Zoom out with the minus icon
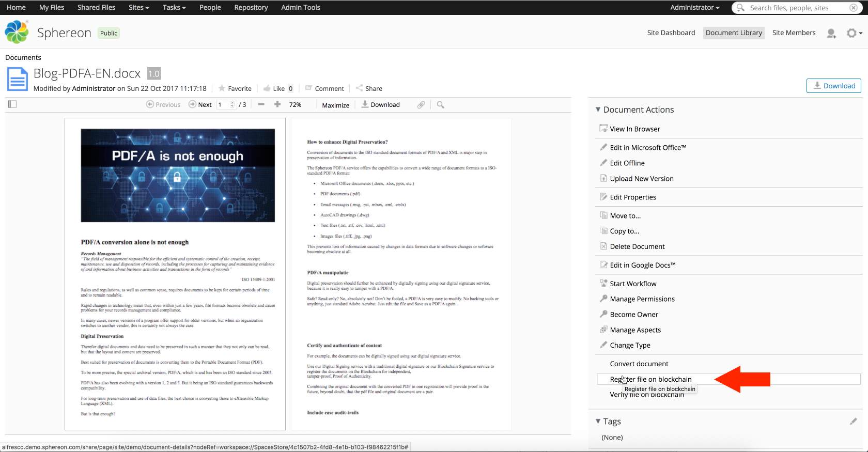This screenshot has width=868, height=452. [261, 104]
